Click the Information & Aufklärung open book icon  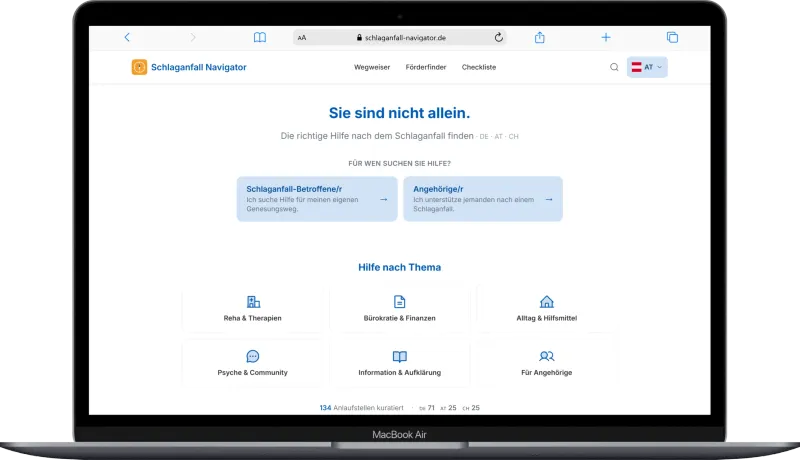coord(399,356)
